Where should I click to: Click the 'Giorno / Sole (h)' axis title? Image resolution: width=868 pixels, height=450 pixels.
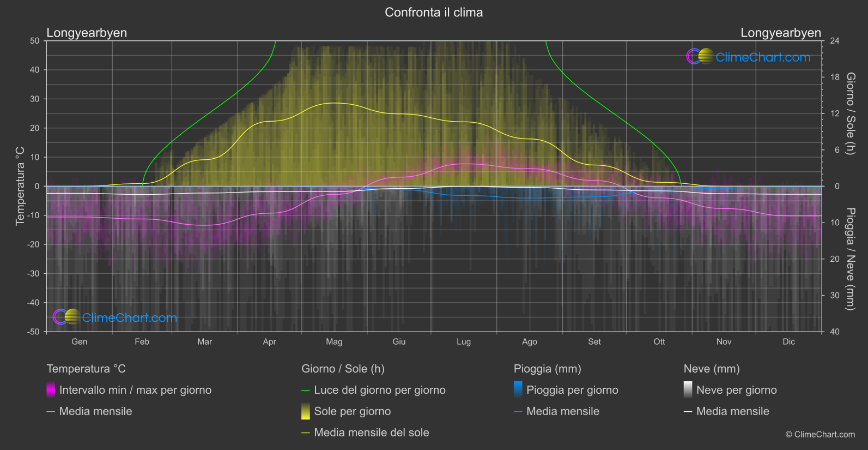coord(851,113)
